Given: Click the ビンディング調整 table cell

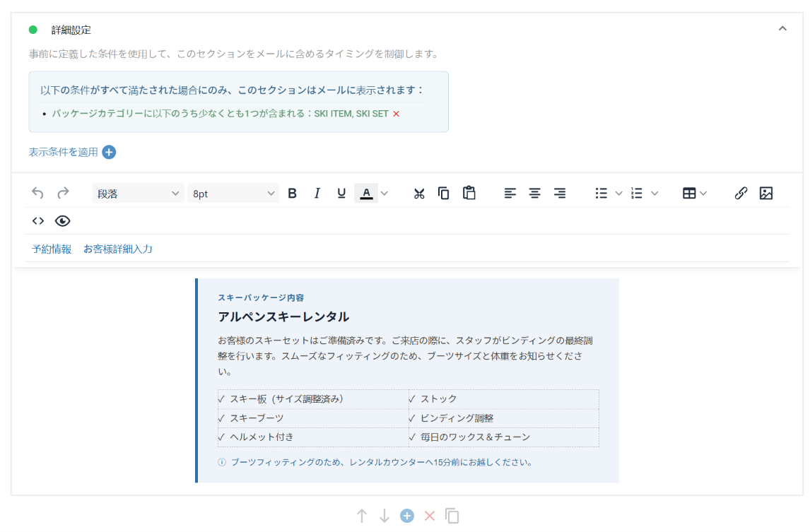Looking at the screenshot, I should (x=504, y=418).
